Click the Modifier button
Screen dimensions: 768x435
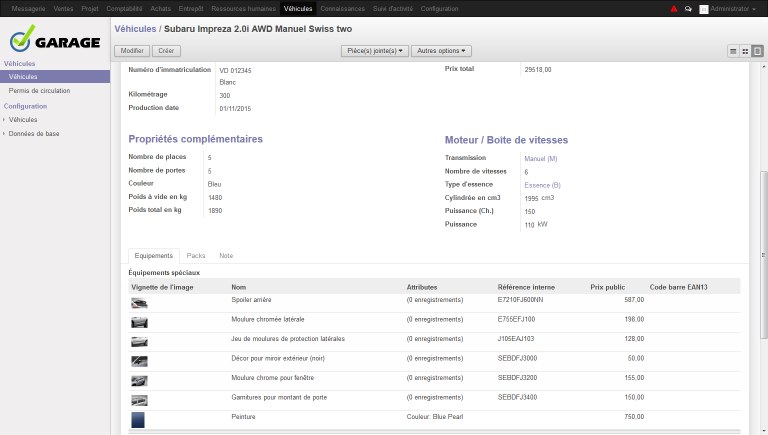tap(131, 50)
